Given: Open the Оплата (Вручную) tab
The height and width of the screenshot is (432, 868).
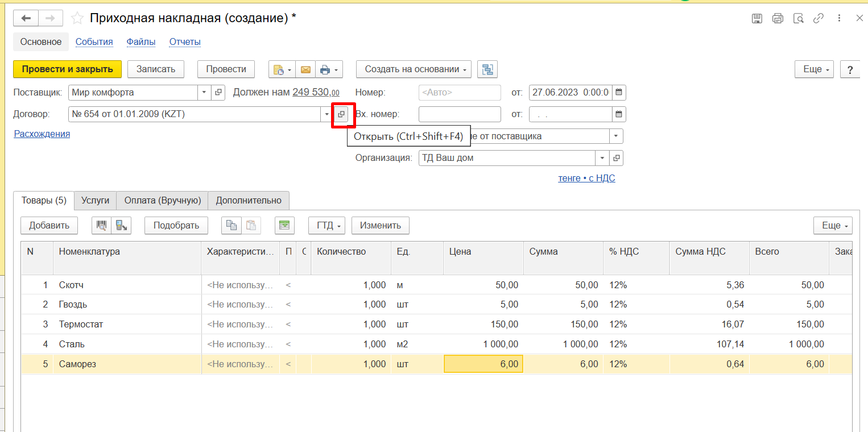Looking at the screenshot, I should click(x=162, y=200).
